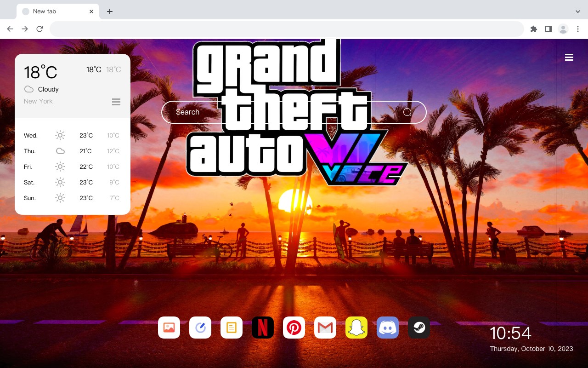Click Thursday's cloudy forecast icon
Image resolution: width=588 pixels, height=368 pixels.
[x=60, y=151]
